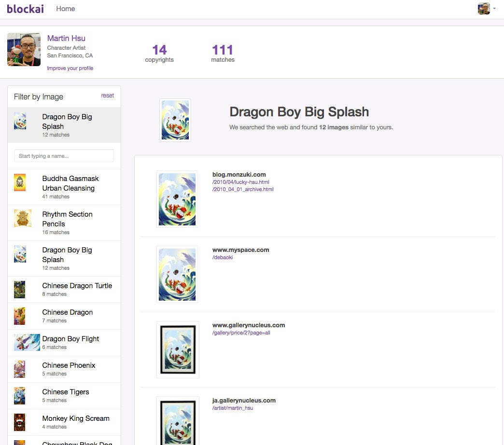The width and height of the screenshot is (504, 445).
Task: Filter by Buddha Gasmask Urban Cleansing
Action: tap(64, 187)
